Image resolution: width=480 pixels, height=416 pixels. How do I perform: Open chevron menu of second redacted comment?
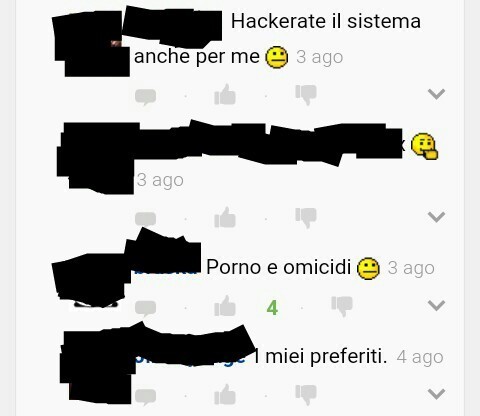click(x=436, y=217)
